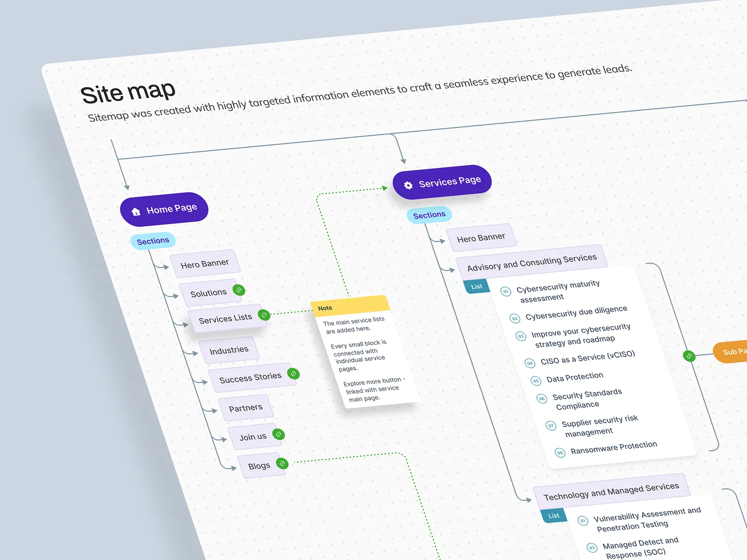Viewport: 747px width, 560px height.
Task: Click the green link icon near Sub Page node
Action: click(689, 356)
